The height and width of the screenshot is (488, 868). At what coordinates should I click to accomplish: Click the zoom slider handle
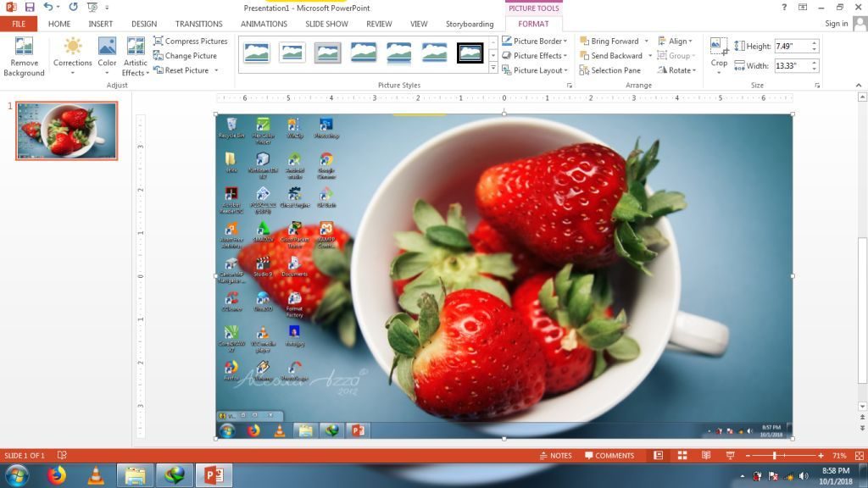coord(775,455)
